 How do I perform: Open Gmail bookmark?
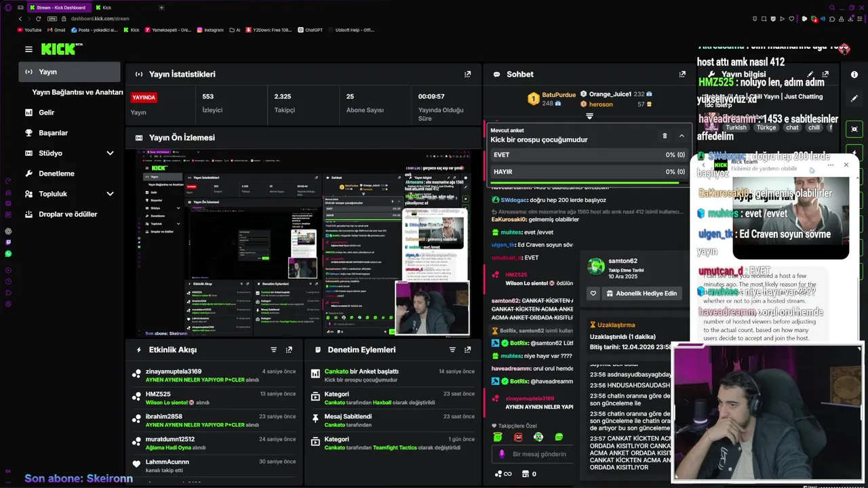pyautogui.click(x=56, y=30)
